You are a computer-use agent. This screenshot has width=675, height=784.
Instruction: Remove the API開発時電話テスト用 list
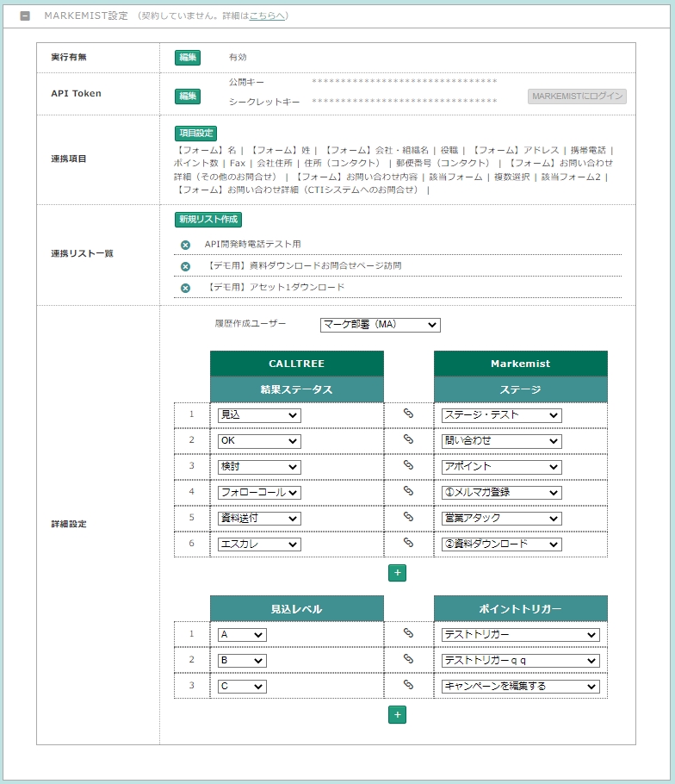click(185, 245)
